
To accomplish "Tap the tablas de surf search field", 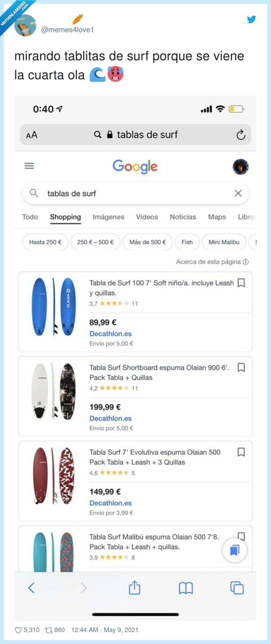I will [116, 193].
